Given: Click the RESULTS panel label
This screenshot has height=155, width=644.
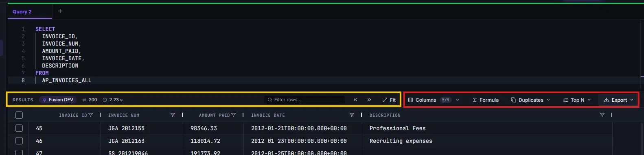Looking at the screenshot, I should 23,100.
